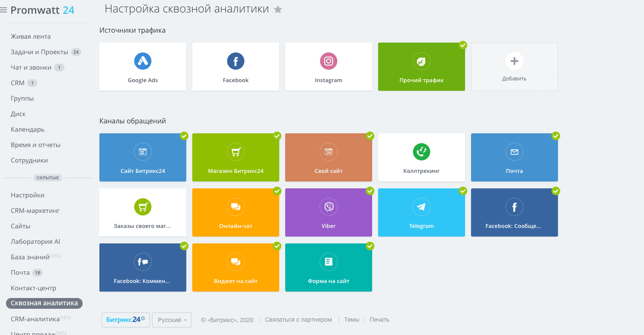Open the Facebook traffic source icon
The width and height of the screenshot is (644, 335).
click(236, 61)
